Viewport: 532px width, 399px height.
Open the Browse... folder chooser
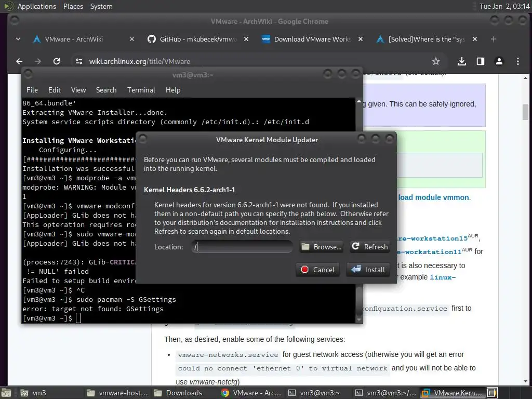tap(321, 247)
